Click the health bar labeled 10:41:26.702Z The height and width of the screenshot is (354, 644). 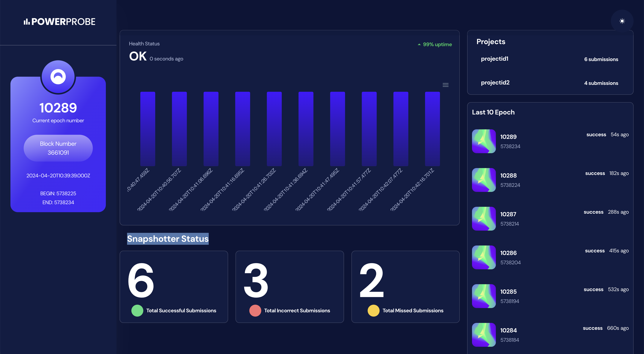[274, 129]
